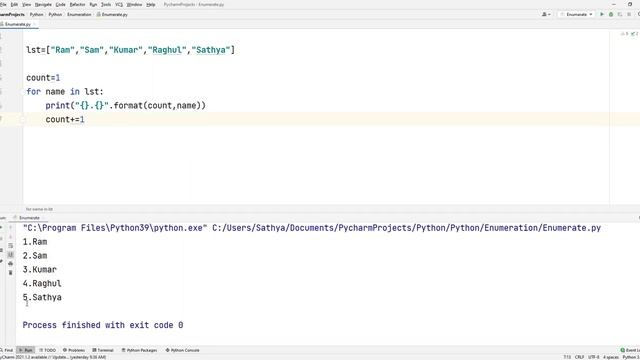
Task: Select the Enumerate.py editor tab
Action: pyautogui.click(x=17, y=24)
